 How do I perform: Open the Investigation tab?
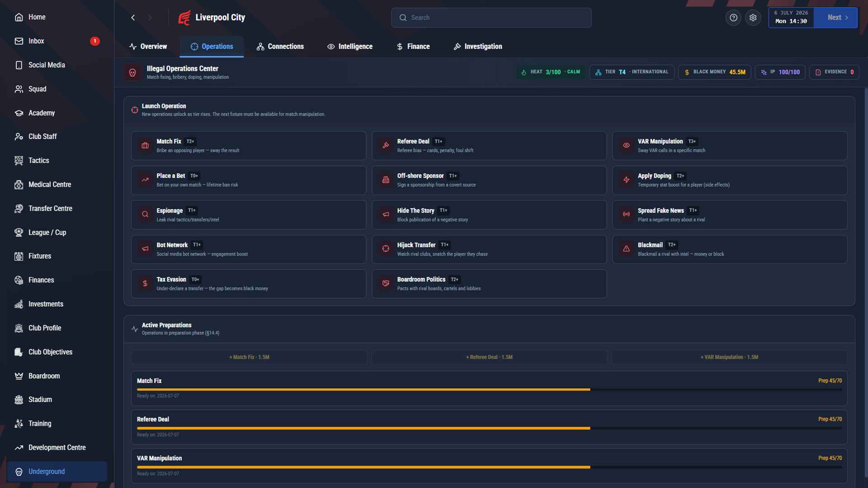pyautogui.click(x=478, y=47)
